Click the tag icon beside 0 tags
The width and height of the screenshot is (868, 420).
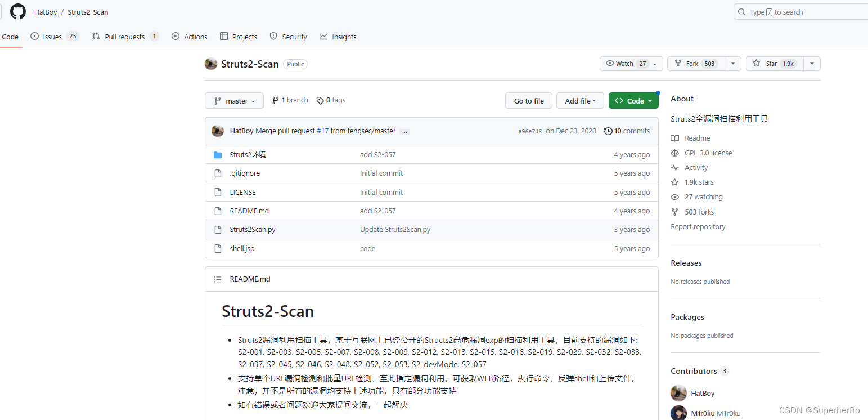320,101
